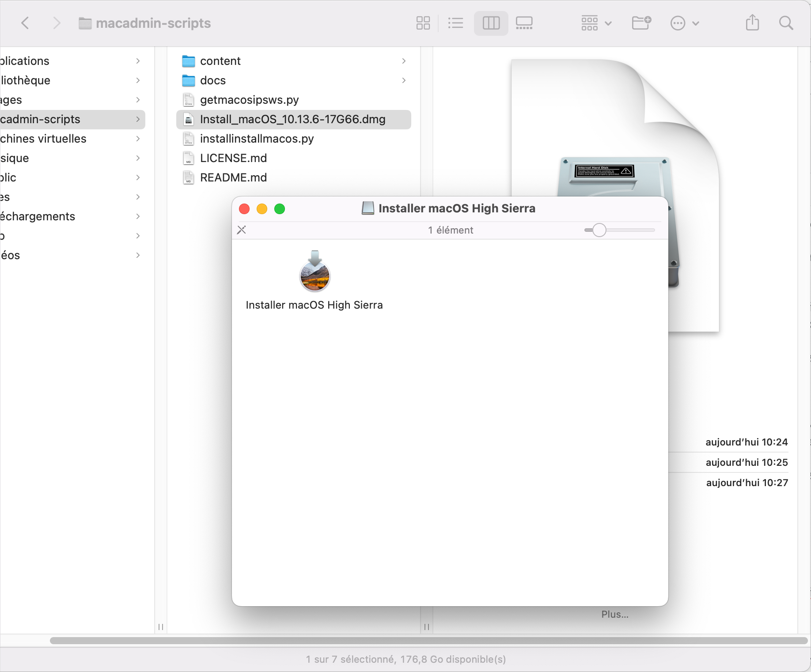Click the getmacosipsws.py script icon
The width and height of the screenshot is (811, 672).
pyautogui.click(x=189, y=100)
